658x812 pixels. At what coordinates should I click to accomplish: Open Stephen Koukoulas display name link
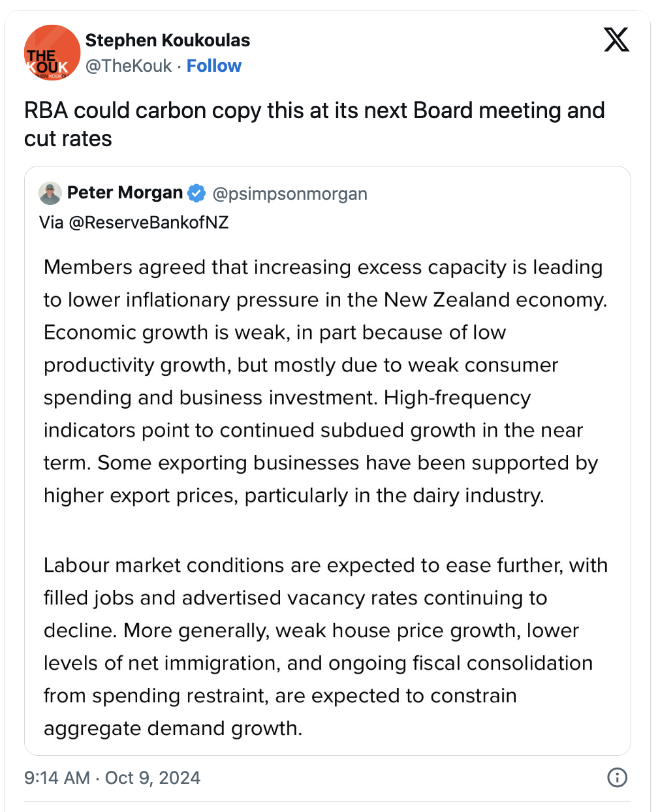pyautogui.click(x=168, y=40)
